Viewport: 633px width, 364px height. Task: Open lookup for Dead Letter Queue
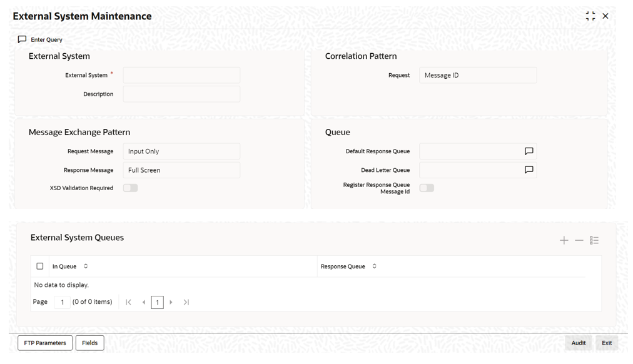coord(529,170)
